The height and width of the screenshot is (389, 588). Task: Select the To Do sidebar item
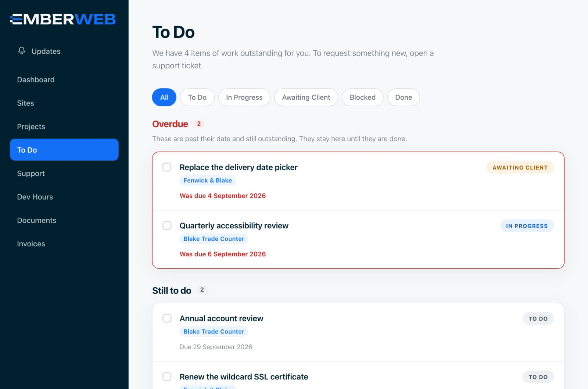[x=64, y=150]
